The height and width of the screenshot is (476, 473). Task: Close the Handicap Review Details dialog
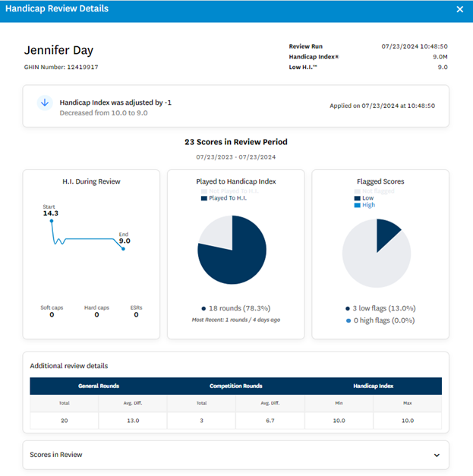coord(459,9)
